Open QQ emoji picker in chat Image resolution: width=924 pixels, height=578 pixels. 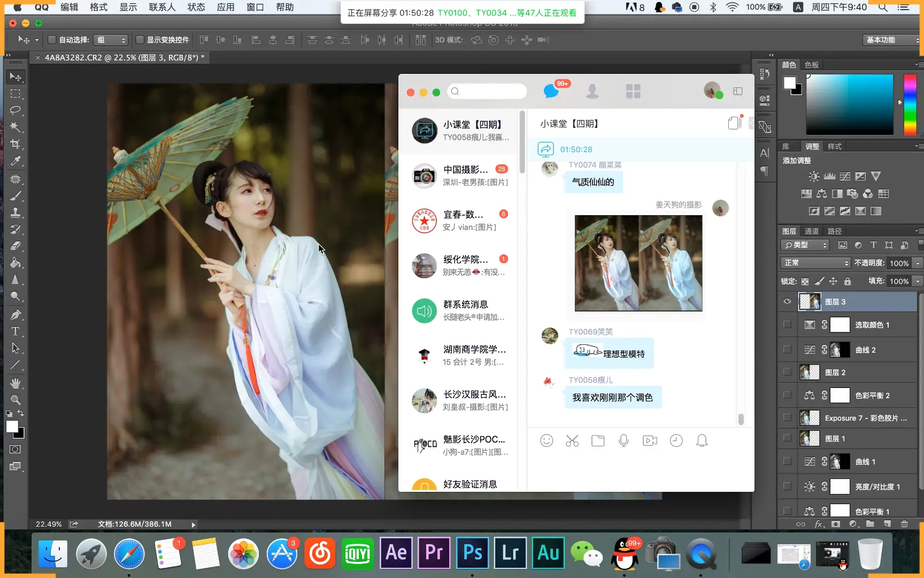(546, 440)
